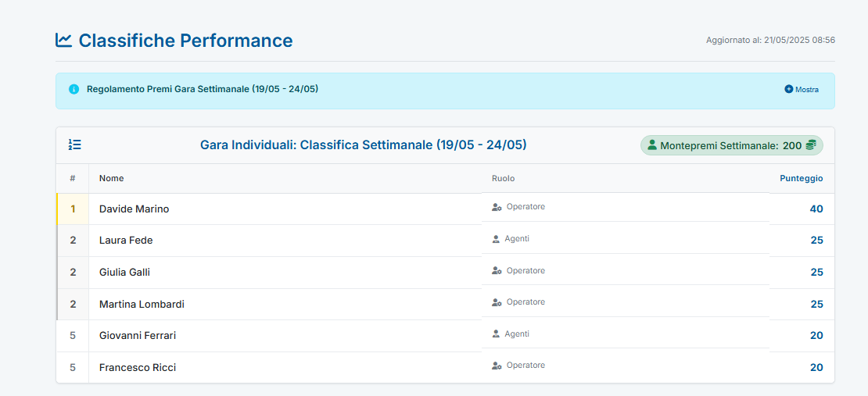Click Martina Lombardi's score of 25
Image resolution: width=868 pixels, height=396 pixels.
coord(816,304)
